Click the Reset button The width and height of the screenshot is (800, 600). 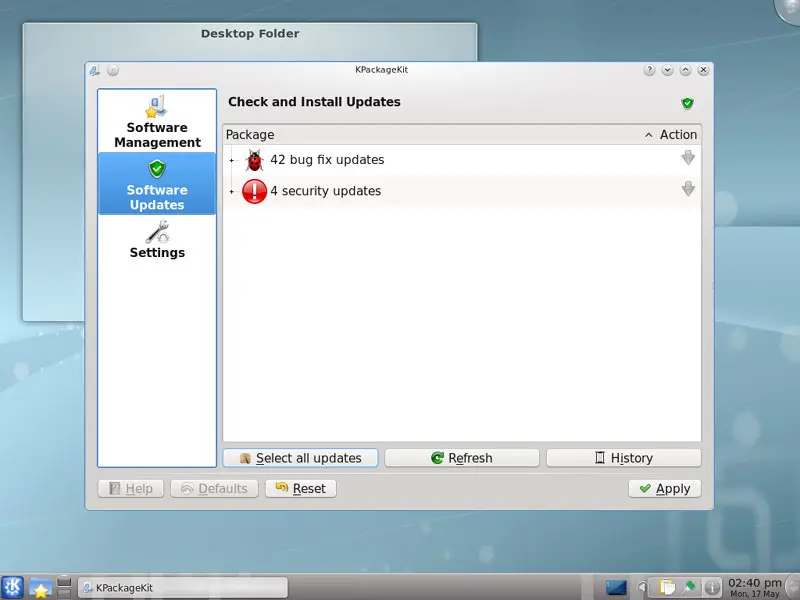(x=301, y=489)
